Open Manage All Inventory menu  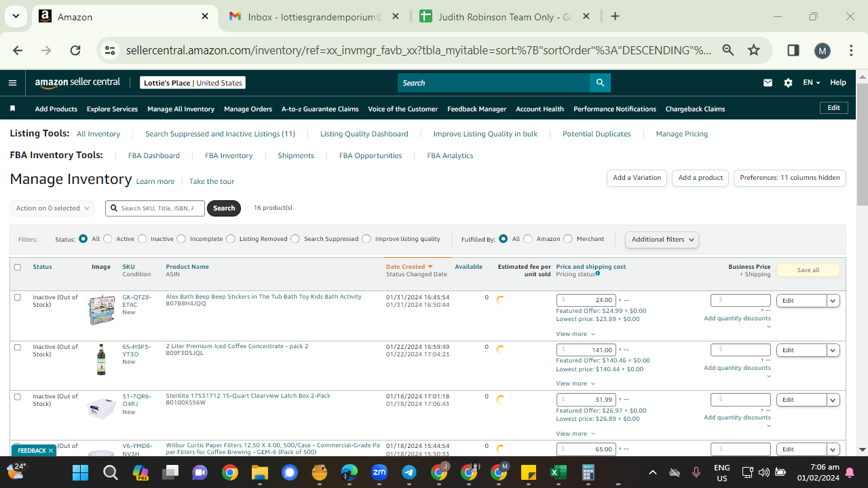point(181,109)
